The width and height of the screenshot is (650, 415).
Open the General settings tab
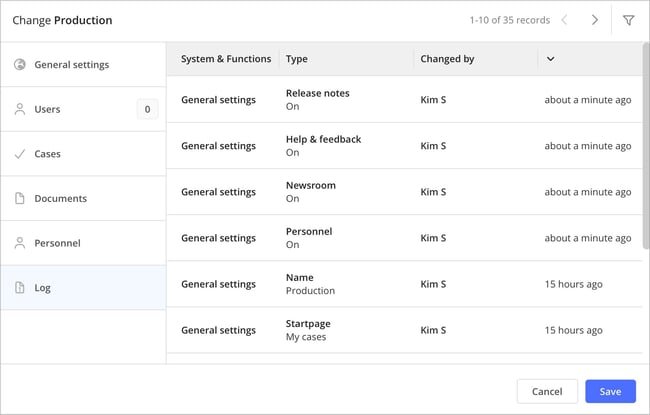click(72, 65)
